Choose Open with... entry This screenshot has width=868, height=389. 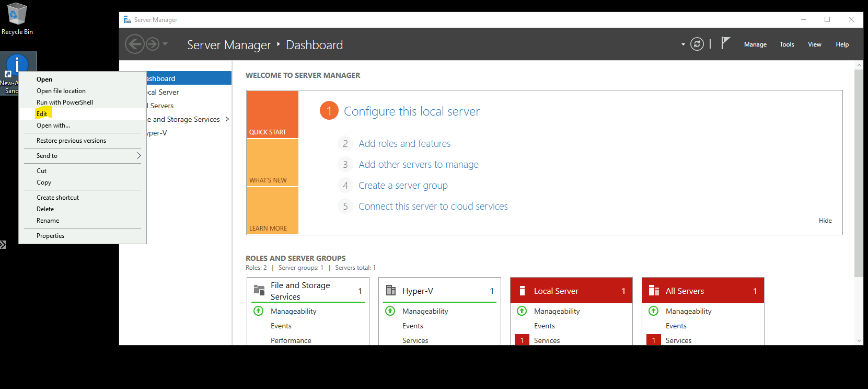pos(83,125)
